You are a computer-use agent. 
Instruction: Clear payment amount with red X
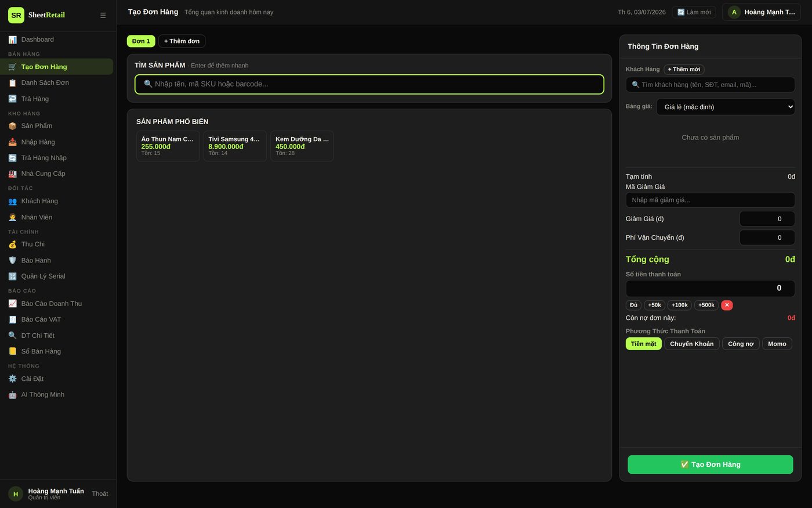(x=727, y=305)
